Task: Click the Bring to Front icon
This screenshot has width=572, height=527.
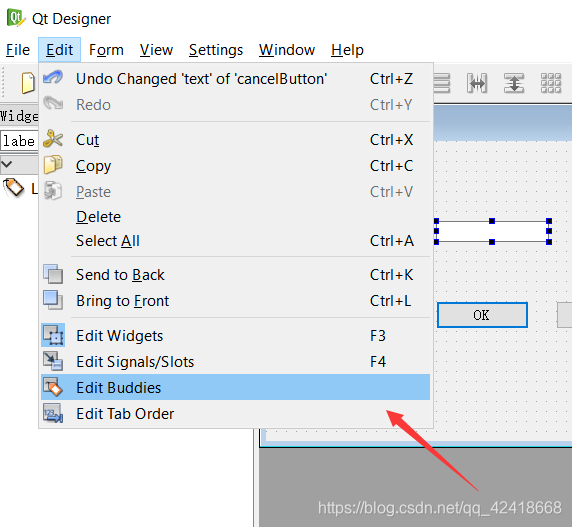Action: point(53,300)
